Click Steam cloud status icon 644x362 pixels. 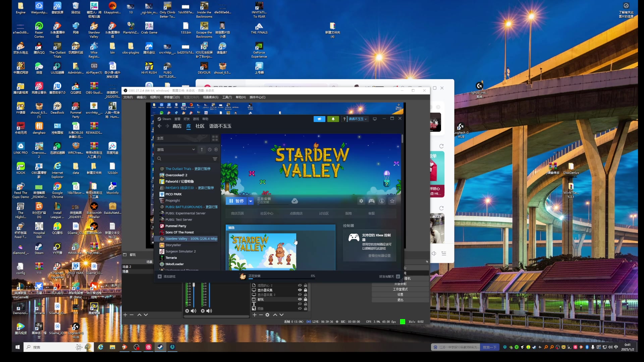pyautogui.click(x=294, y=201)
